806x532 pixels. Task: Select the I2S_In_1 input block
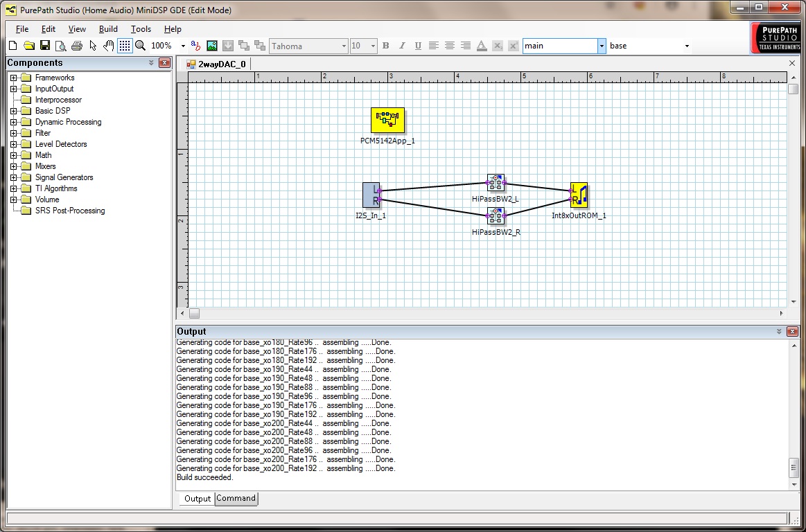(371, 195)
